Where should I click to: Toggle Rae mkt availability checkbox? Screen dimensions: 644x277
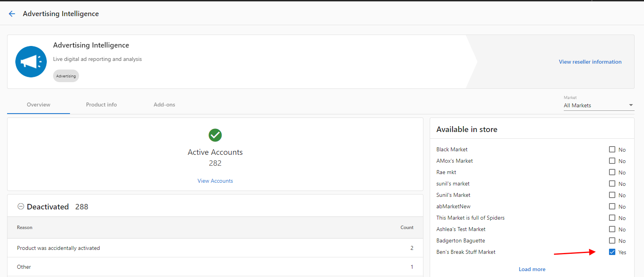[612, 172]
